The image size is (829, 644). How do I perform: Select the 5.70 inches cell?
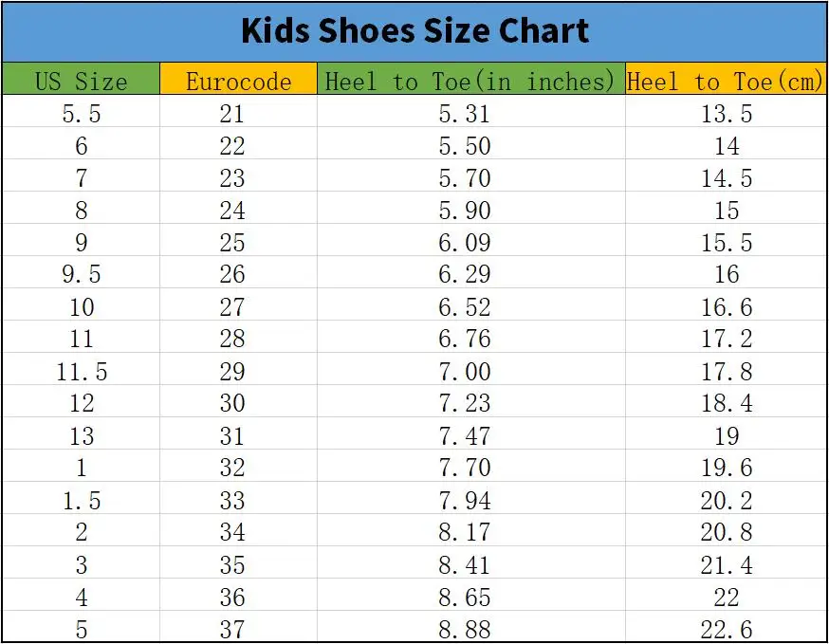click(x=465, y=178)
